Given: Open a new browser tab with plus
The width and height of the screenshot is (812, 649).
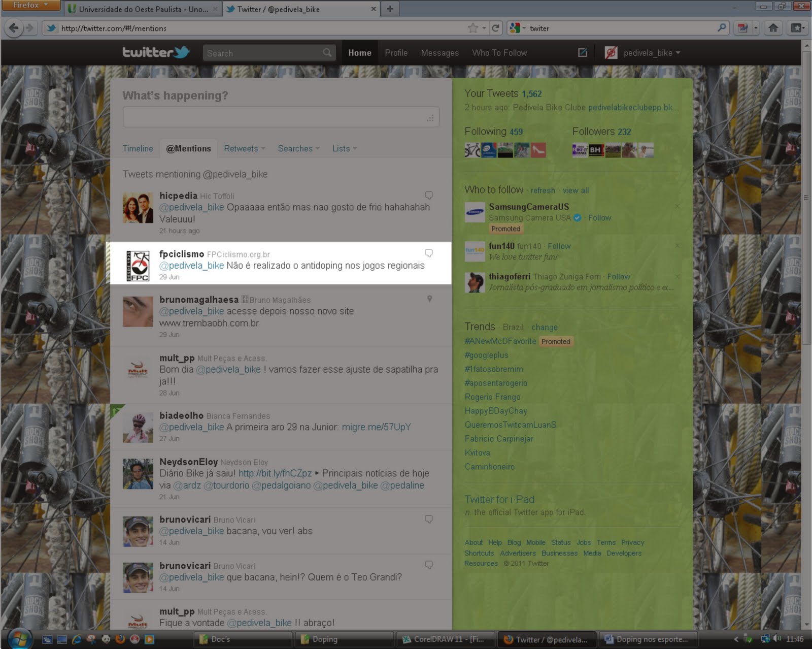Looking at the screenshot, I should 390,9.
